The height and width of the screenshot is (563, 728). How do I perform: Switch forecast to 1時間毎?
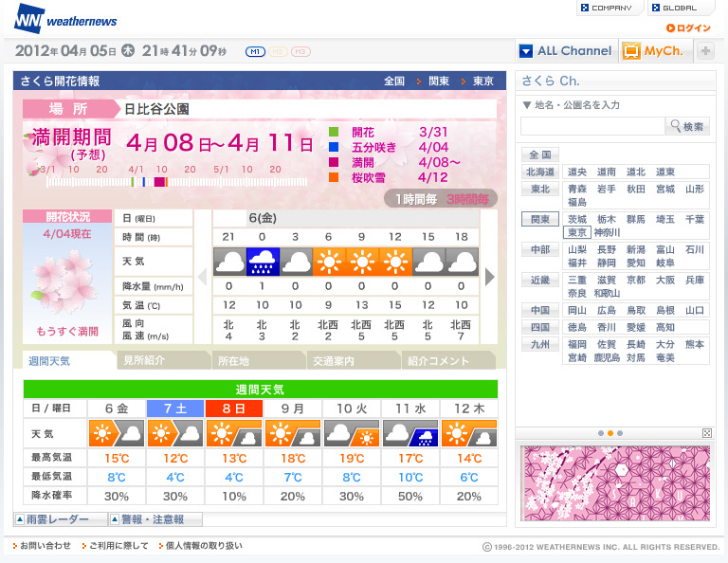point(416,199)
